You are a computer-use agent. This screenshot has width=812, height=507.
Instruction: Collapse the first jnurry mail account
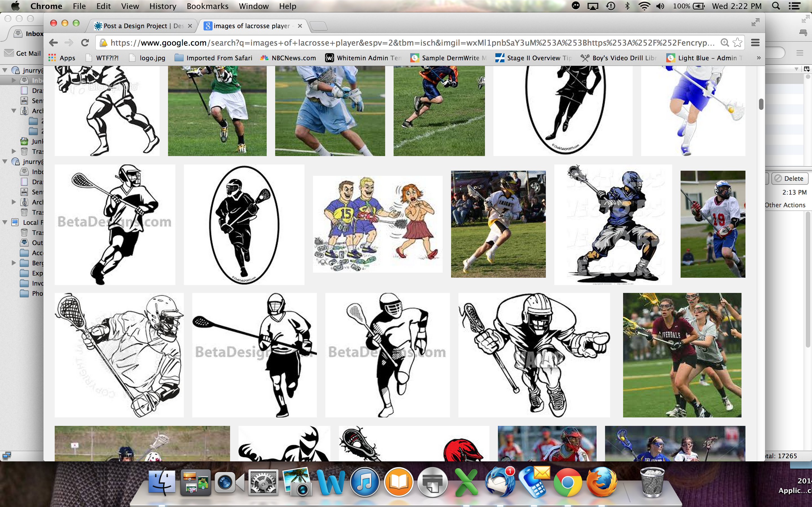pyautogui.click(x=5, y=70)
